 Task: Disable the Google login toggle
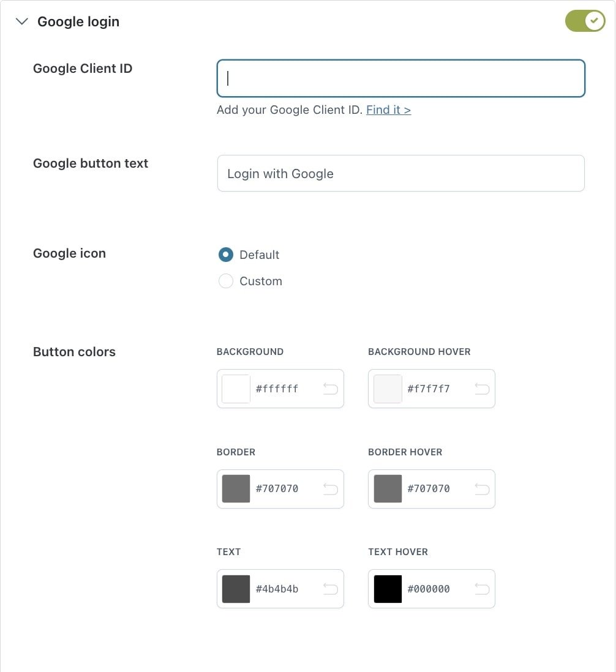click(x=585, y=21)
